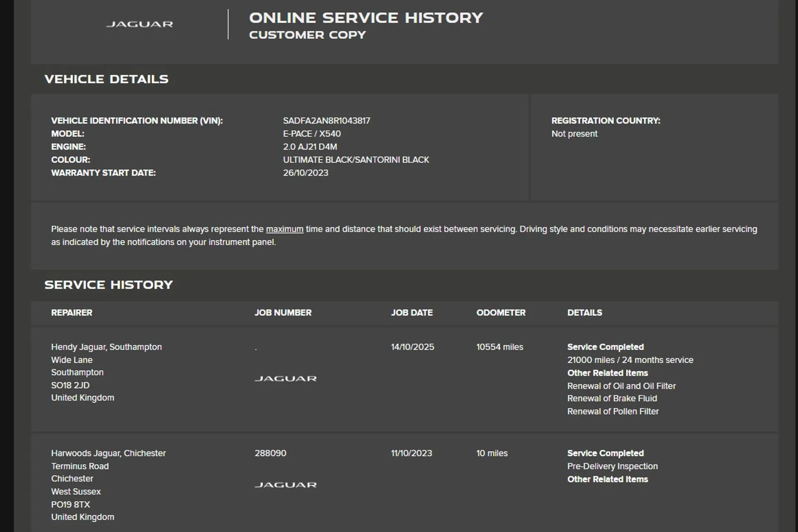The image size is (798, 532).
Task: Click the "Wide Lane" address line
Action: pyautogui.click(x=72, y=360)
